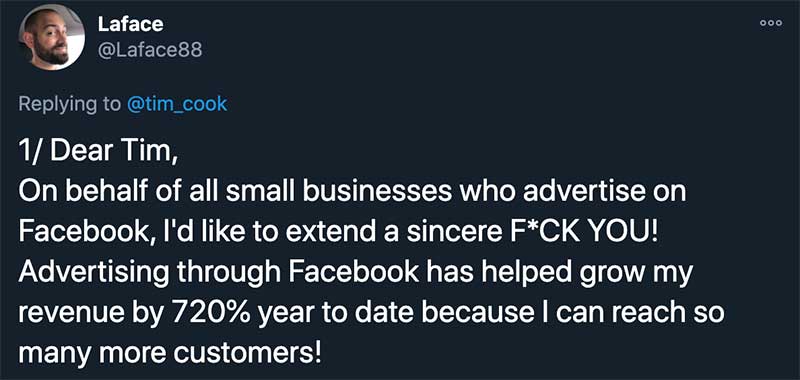
Task: Open Laface's profile picture avatar
Action: pyautogui.click(x=52, y=37)
